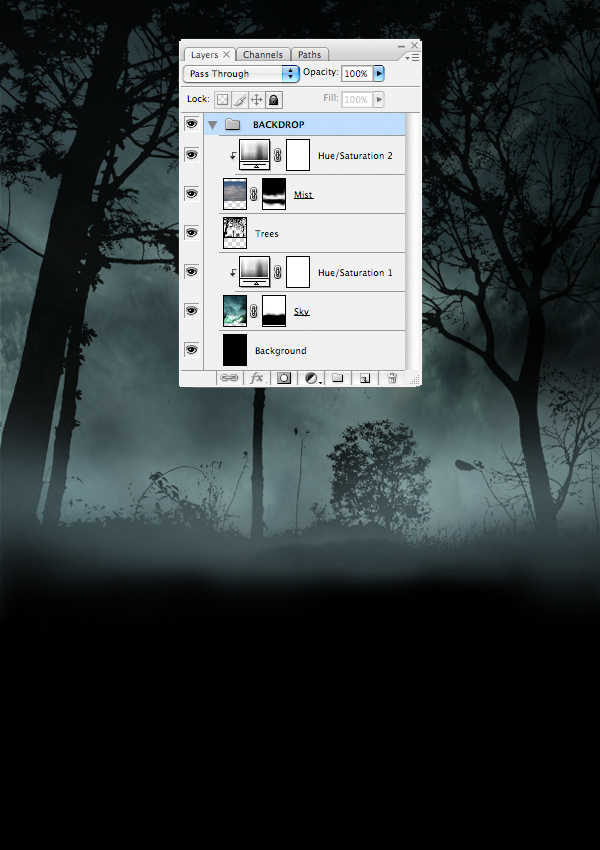The width and height of the screenshot is (600, 850).
Task: Enable lock position icon
Action: click(x=256, y=100)
